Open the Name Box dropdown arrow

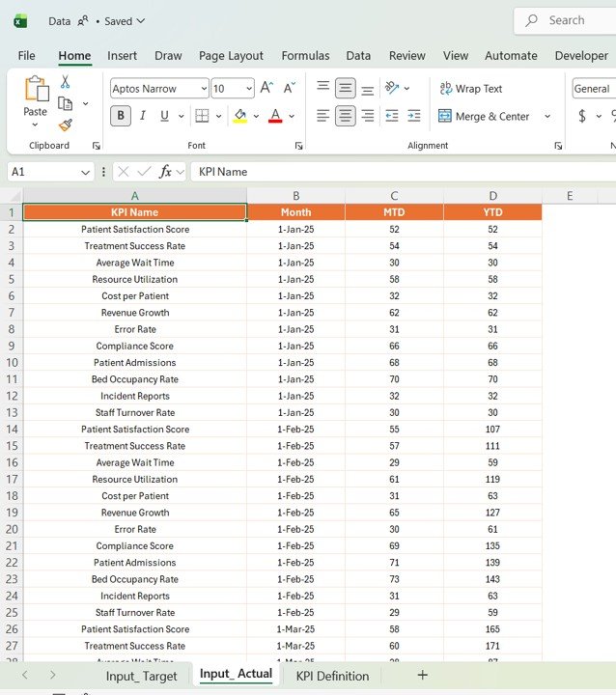pos(86,172)
